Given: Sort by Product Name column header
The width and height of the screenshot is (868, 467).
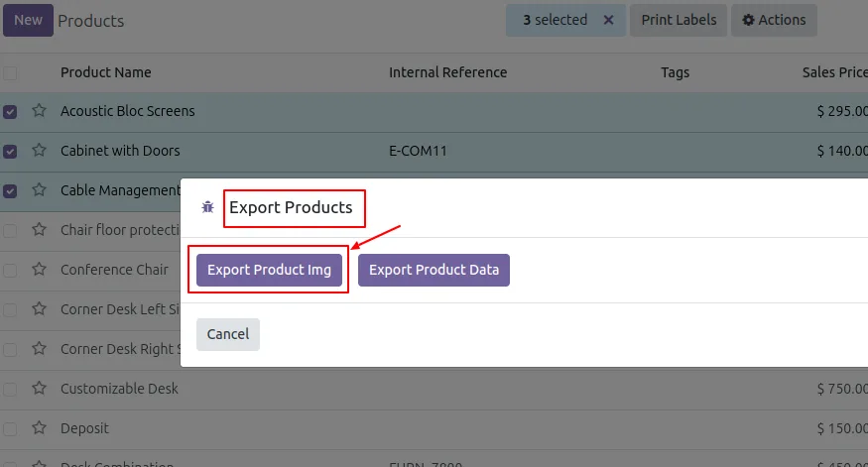Looking at the screenshot, I should tap(106, 72).
